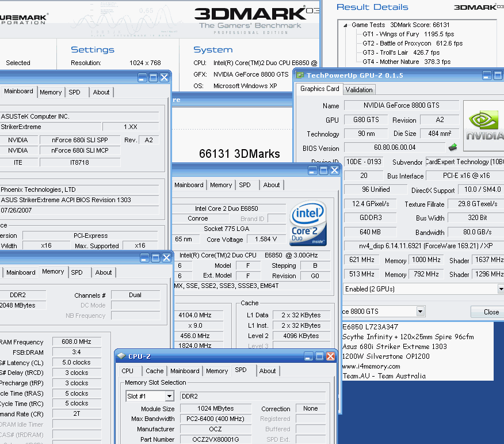
Task: Click the CPU-Z title bar icon in front window
Action: coord(121,356)
